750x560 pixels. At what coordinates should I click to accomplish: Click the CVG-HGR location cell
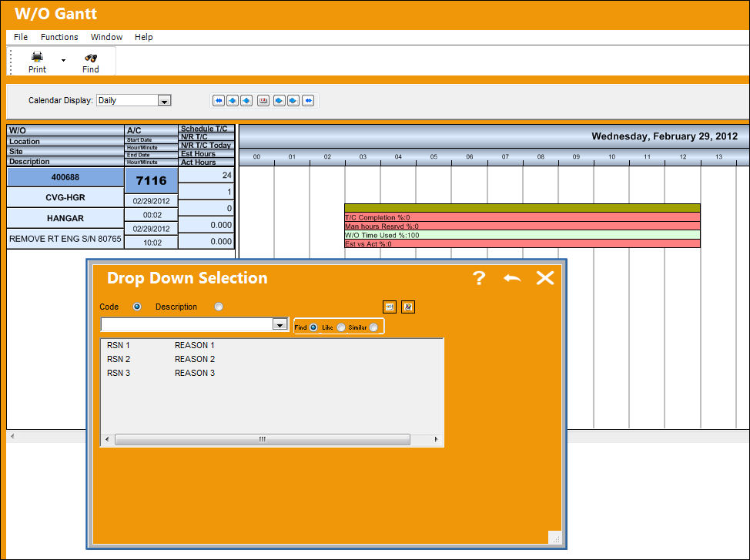pos(65,197)
